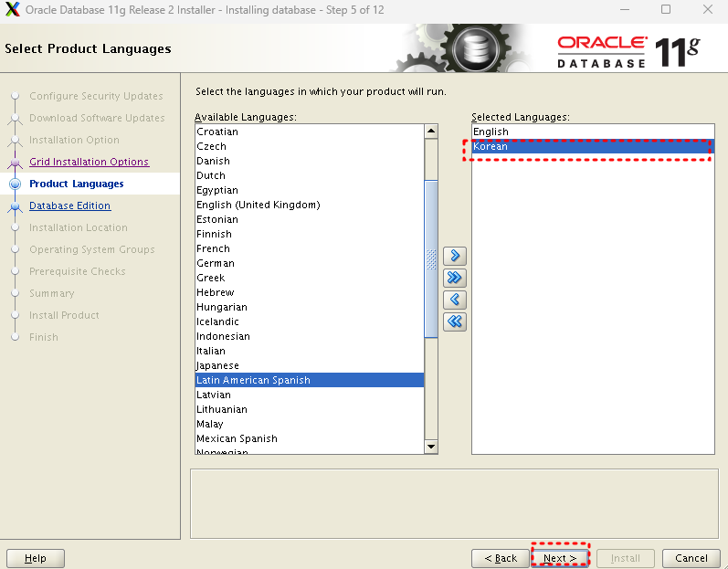Select Korean in Selected Languages
Screen dimensions: 728x569
[x=593, y=146]
